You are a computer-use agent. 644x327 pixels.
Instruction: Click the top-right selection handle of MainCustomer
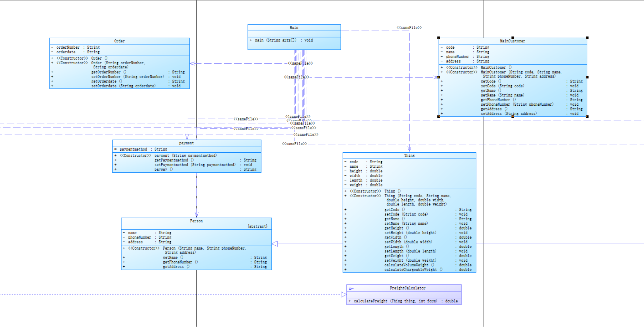[587, 38]
